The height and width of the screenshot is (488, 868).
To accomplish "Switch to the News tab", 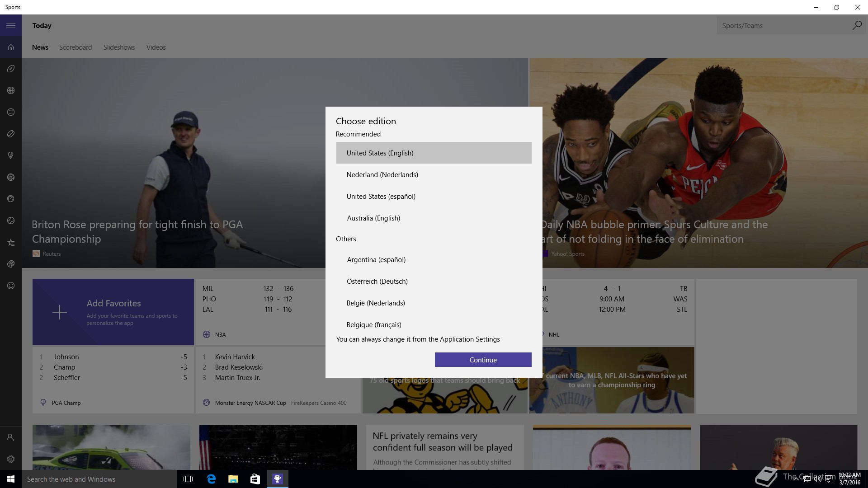I will 40,47.
